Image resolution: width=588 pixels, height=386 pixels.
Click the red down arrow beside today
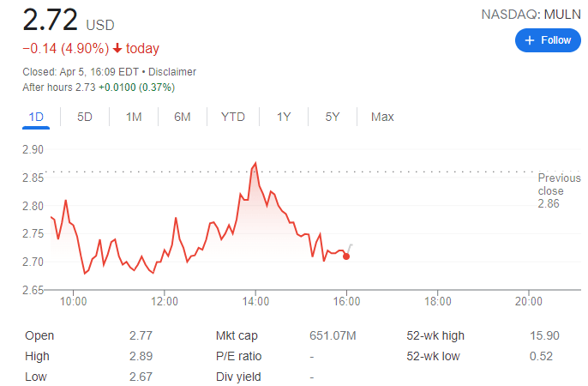tap(117, 49)
